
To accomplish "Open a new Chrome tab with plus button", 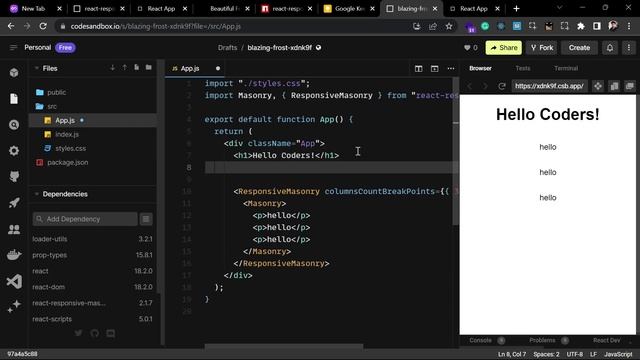I will [516, 9].
